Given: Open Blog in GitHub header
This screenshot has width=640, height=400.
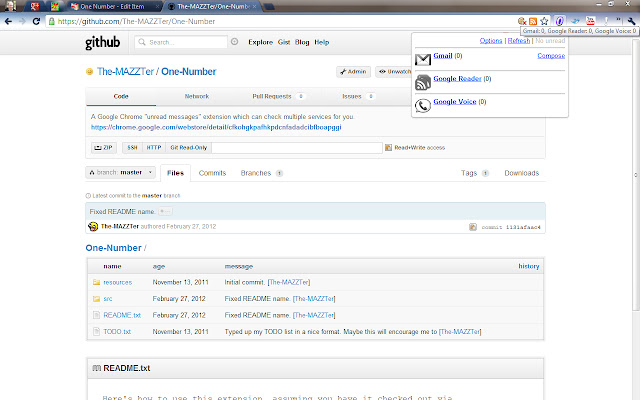Looking at the screenshot, I should pos(302,42).
